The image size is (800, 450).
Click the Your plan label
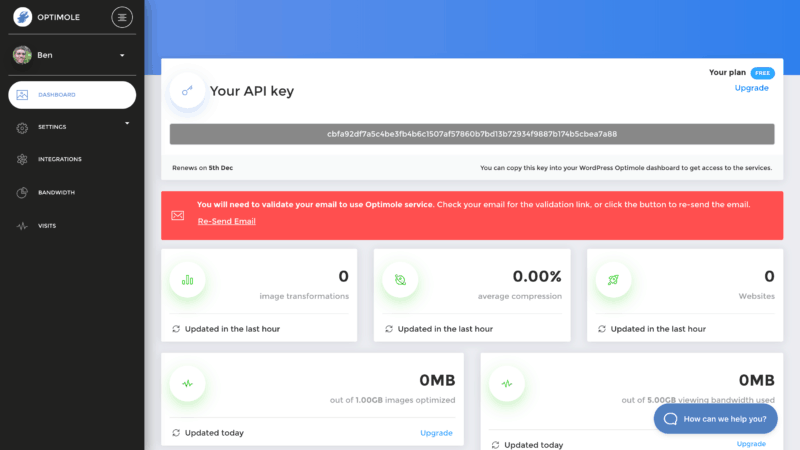point(727,72)
